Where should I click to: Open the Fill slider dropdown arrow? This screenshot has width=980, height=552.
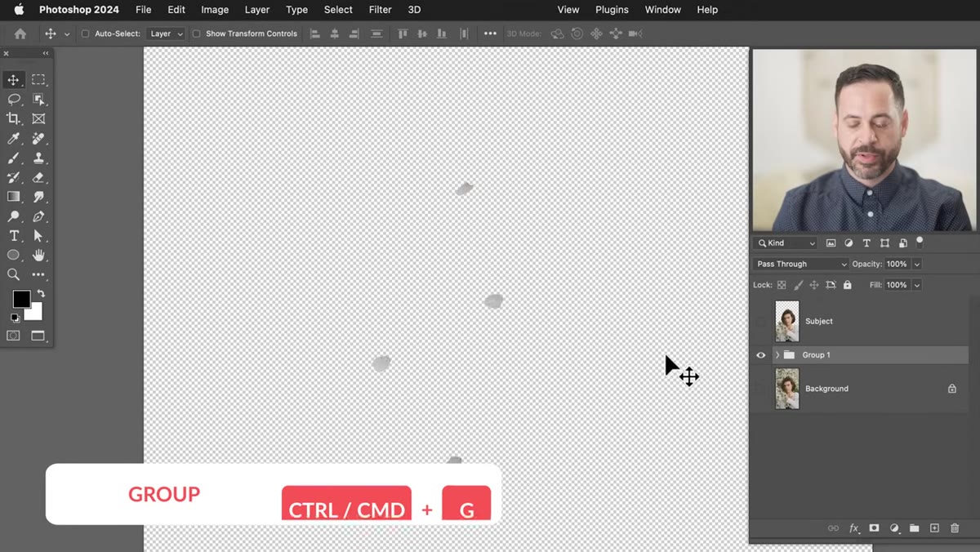click(x=917, y=285)
